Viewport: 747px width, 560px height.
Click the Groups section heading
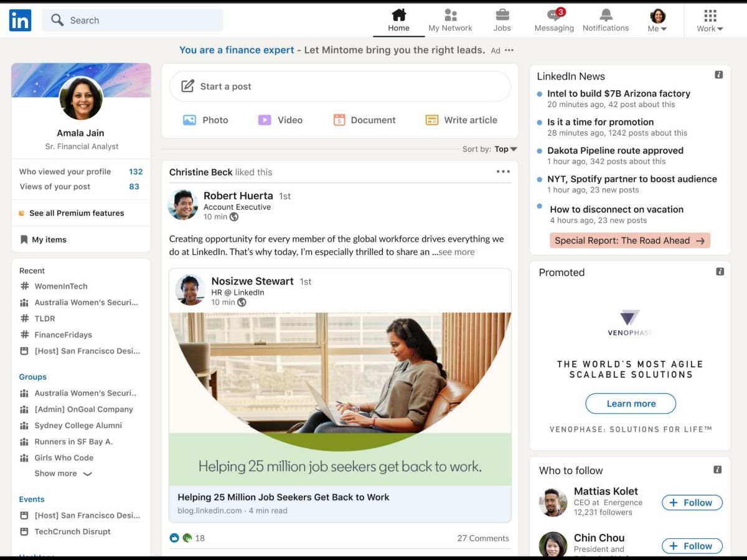pos(33,377)
